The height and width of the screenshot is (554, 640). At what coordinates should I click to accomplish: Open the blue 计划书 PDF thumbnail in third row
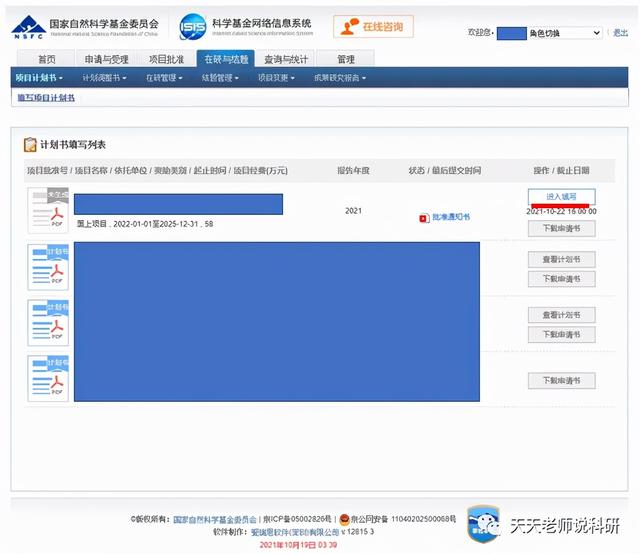click(48, 323)
